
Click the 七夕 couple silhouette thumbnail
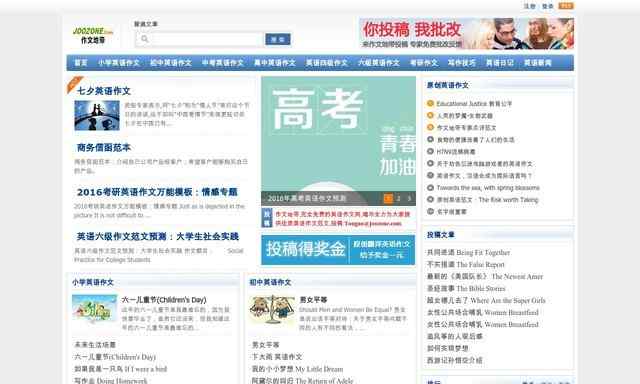97,115
